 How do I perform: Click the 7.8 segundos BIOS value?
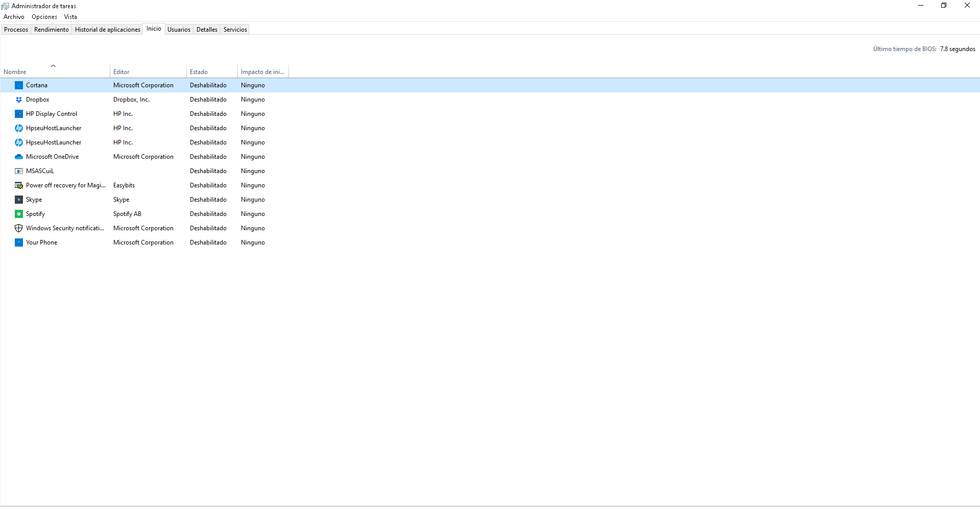tap(958, 49)
